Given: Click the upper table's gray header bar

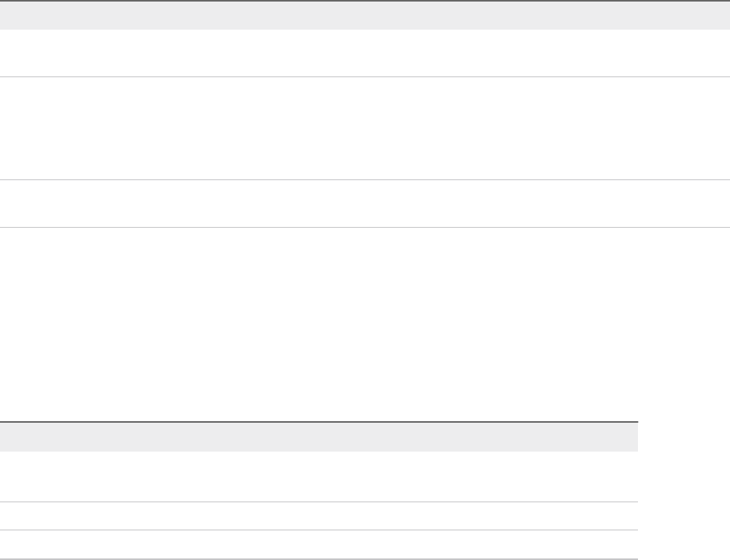Looking at the screenshot, I should coord(365,16).
